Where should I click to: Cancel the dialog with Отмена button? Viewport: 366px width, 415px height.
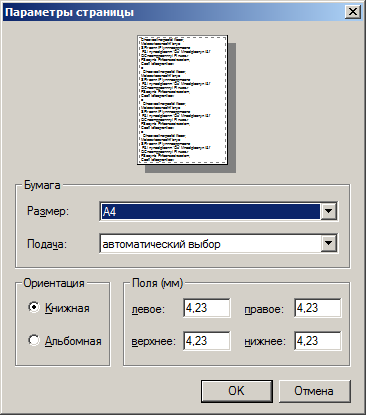point(314,391)
